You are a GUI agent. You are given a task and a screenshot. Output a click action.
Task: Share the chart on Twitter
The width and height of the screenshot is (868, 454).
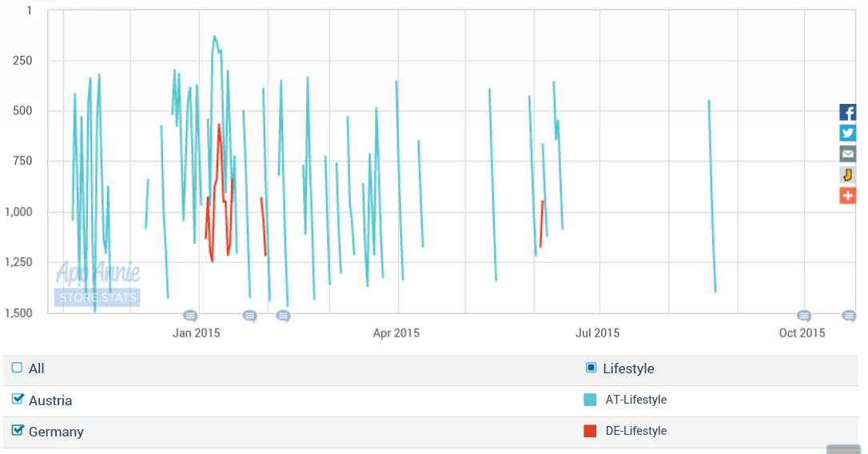[x=847, y=133]
